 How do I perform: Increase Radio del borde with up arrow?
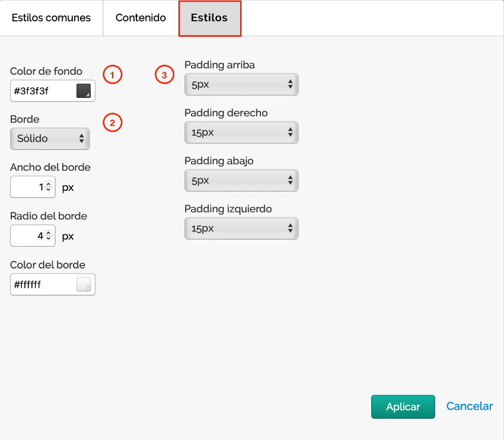coord(49,233)
